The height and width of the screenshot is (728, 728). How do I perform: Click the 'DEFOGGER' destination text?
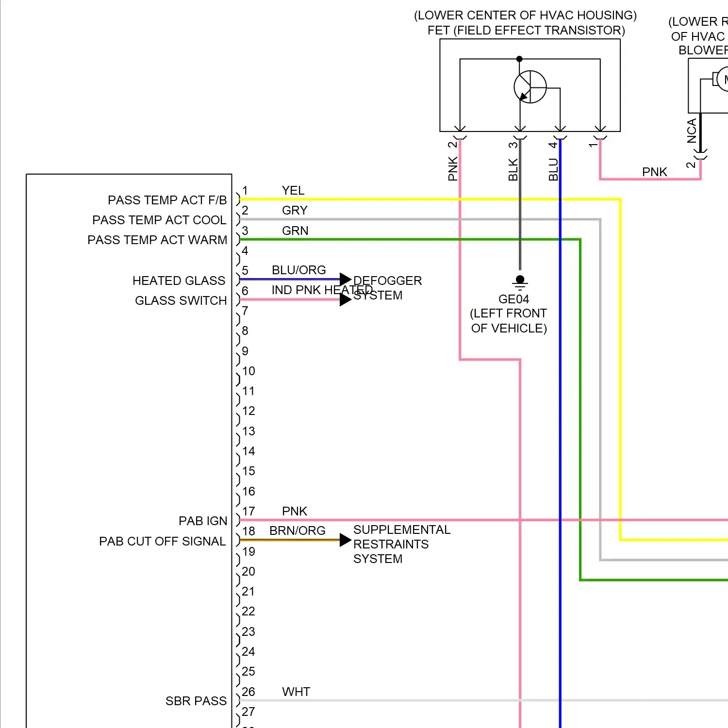[x=387, y=281]
